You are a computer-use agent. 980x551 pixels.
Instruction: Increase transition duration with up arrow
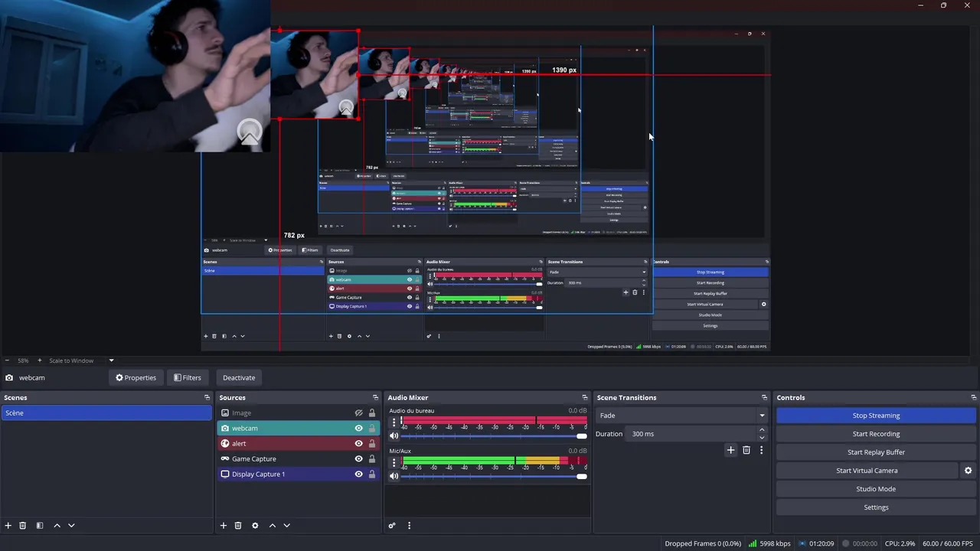(761, 430)
